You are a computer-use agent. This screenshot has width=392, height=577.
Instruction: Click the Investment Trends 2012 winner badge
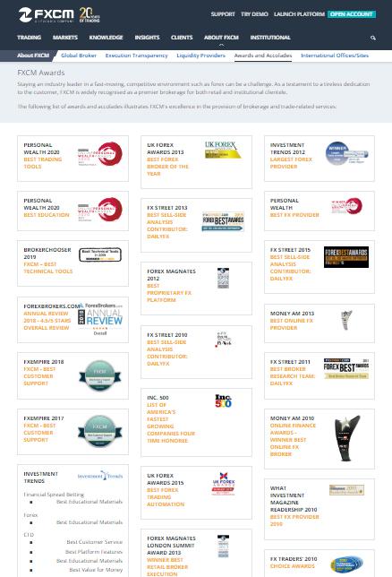click(x=346, y=153)
